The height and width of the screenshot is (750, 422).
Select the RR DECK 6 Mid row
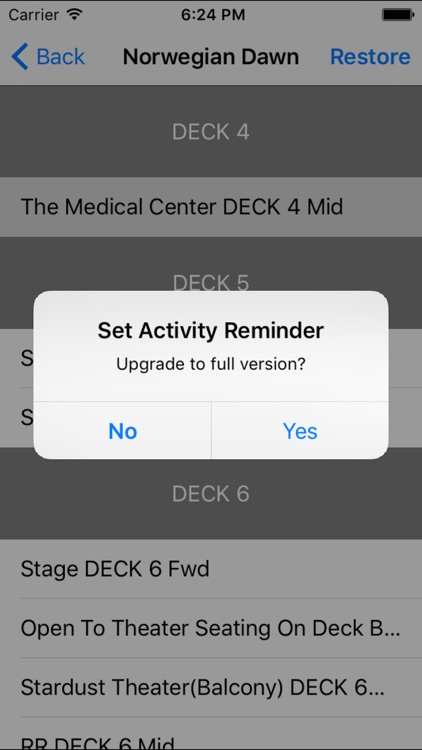[x=211, y=734]
